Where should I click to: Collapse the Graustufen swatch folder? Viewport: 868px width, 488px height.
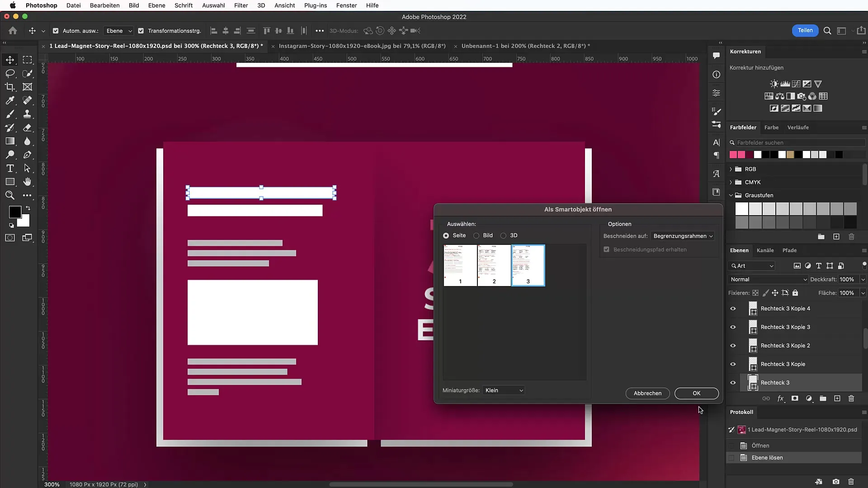point(731,195)
